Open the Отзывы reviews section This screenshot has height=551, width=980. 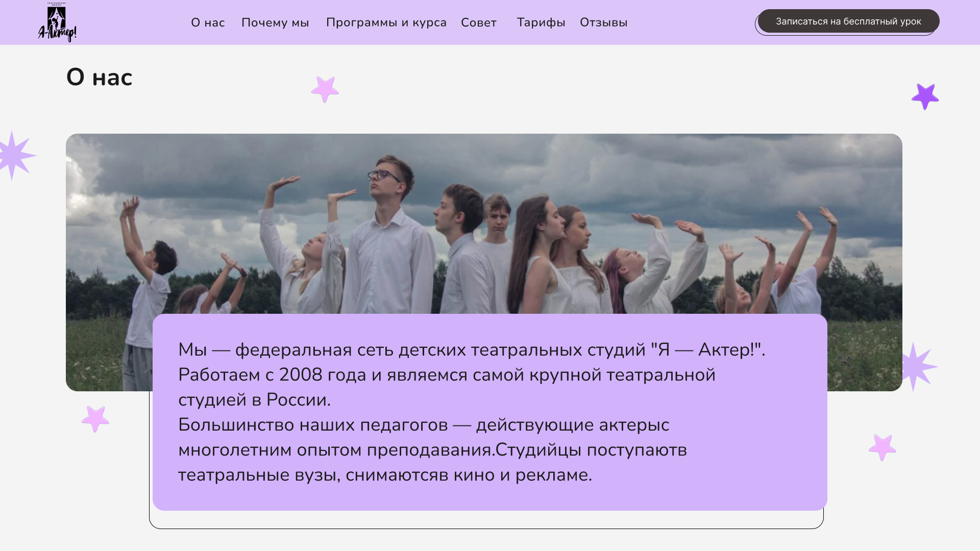[x=603, y=22]
